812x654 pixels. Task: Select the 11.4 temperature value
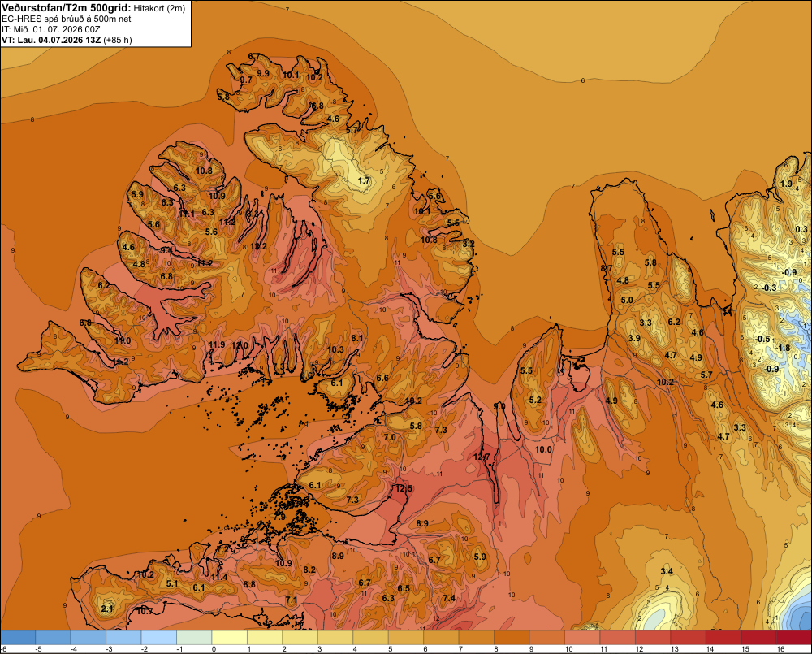(x=219, y=577)
